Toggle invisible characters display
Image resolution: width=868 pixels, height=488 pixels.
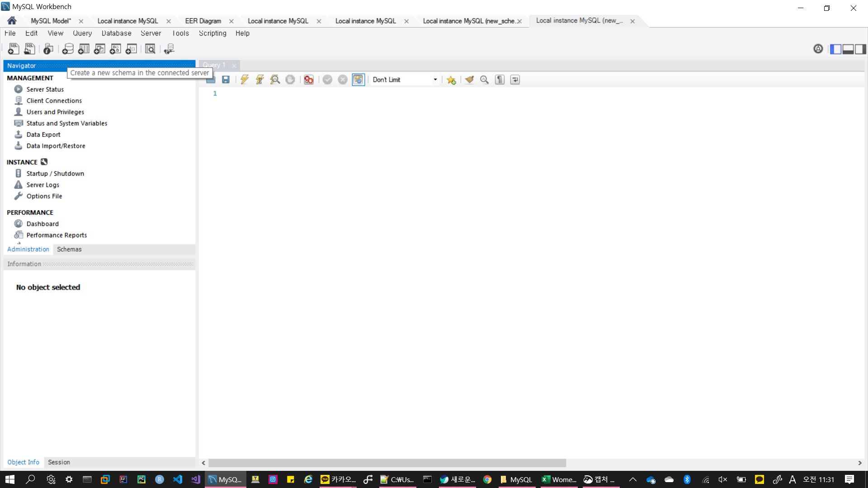click(x=500, y=80)
